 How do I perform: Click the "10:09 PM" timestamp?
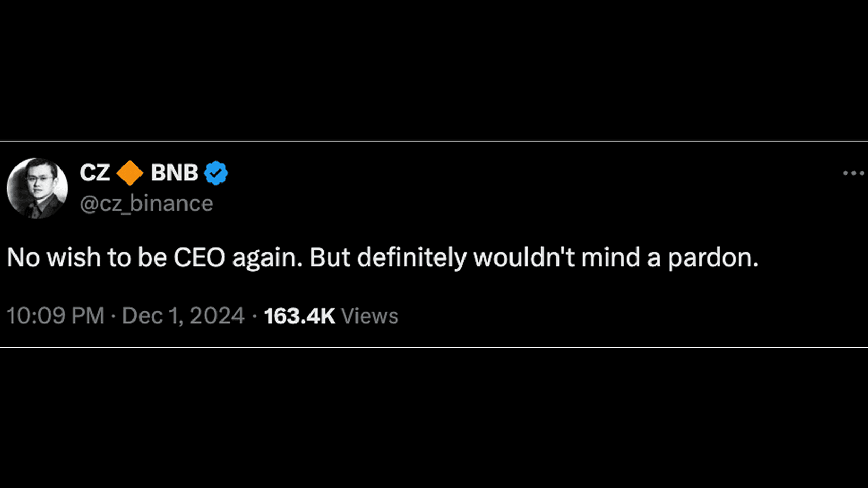pyautogui.click(x=55, y=316)
